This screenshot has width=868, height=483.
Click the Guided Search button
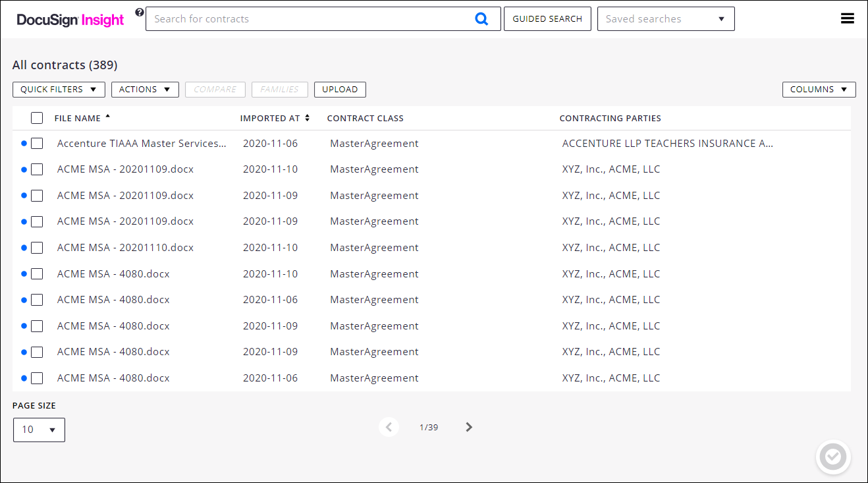[x=547, y=19]
